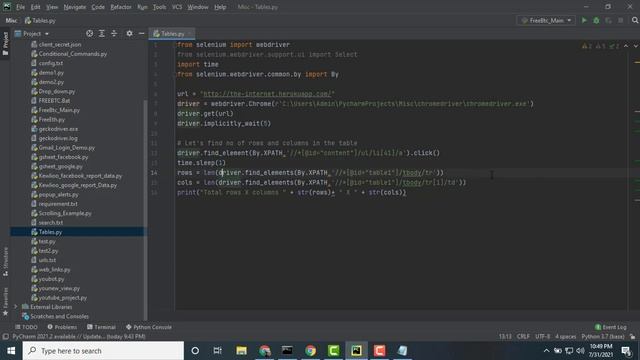Open Project view selector dropdown
640x360 pixels.
(x=32, y=33)
